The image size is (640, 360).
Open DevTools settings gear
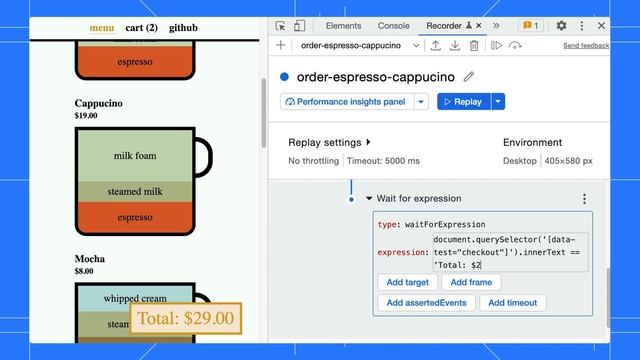coord(561,26)
